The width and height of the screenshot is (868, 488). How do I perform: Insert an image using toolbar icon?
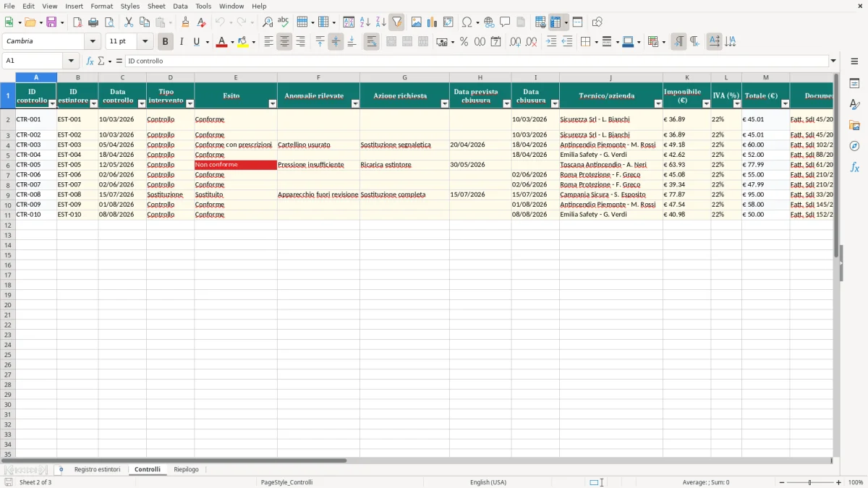point(417,22)
